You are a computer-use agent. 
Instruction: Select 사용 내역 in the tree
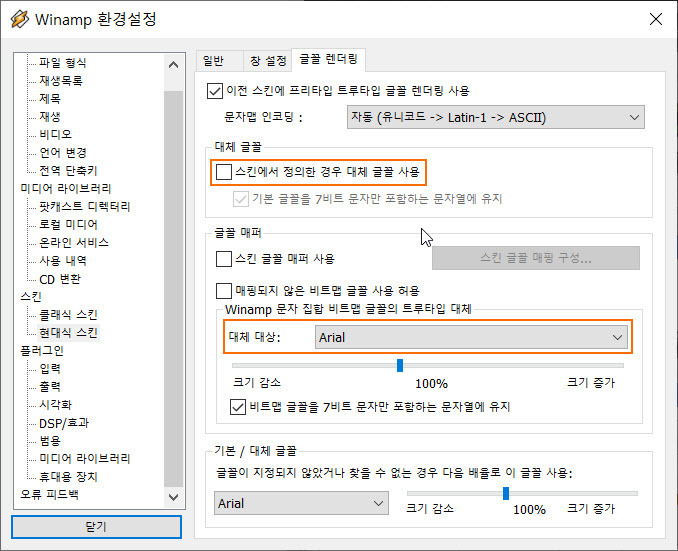coord(63,261)
